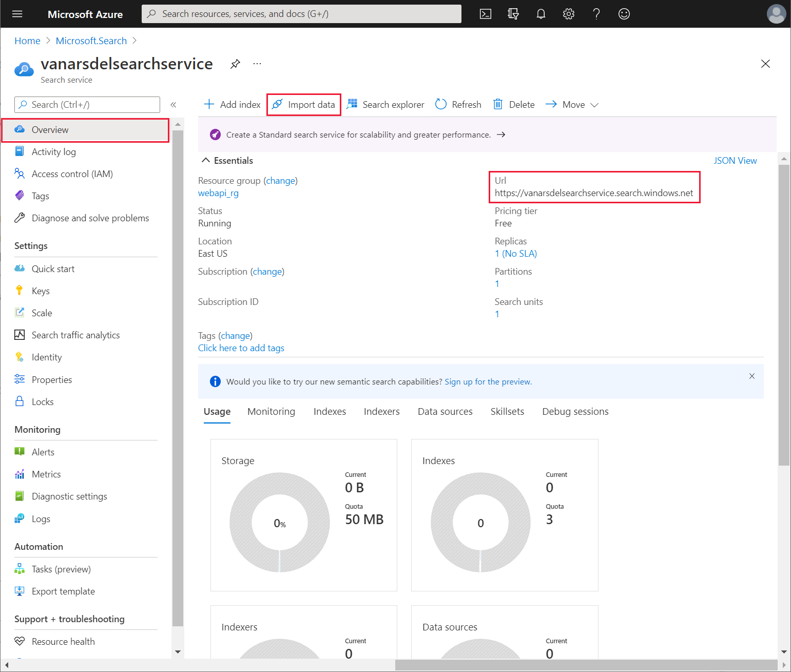Viewport: 791px width, 672px height.
Task: Switch to the Data sources tab
Action: [445, 412]
